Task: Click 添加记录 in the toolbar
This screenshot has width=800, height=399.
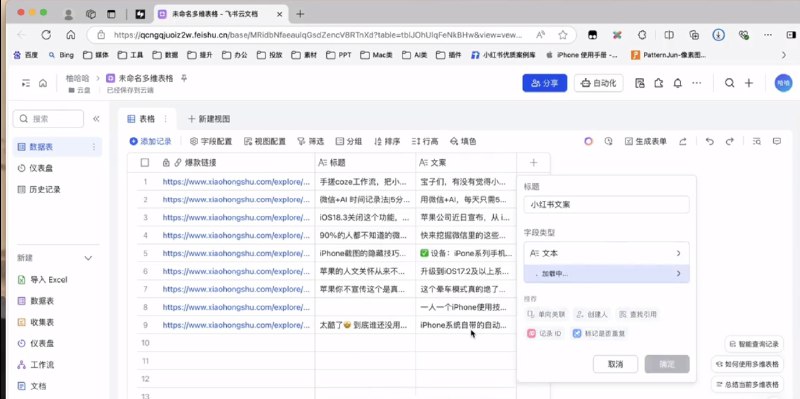Action: [151, 141]
